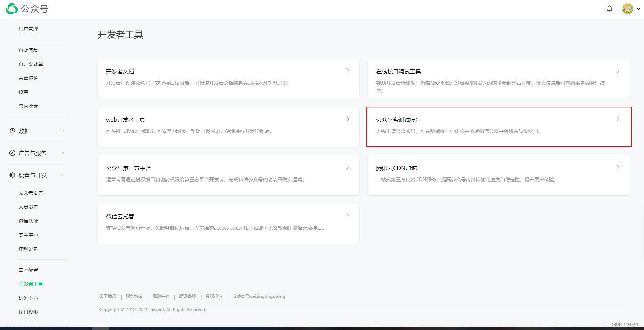This screenshot has height=330, width=644.
Task: Open 微信云托管 card title
Action: pos(120,216)
